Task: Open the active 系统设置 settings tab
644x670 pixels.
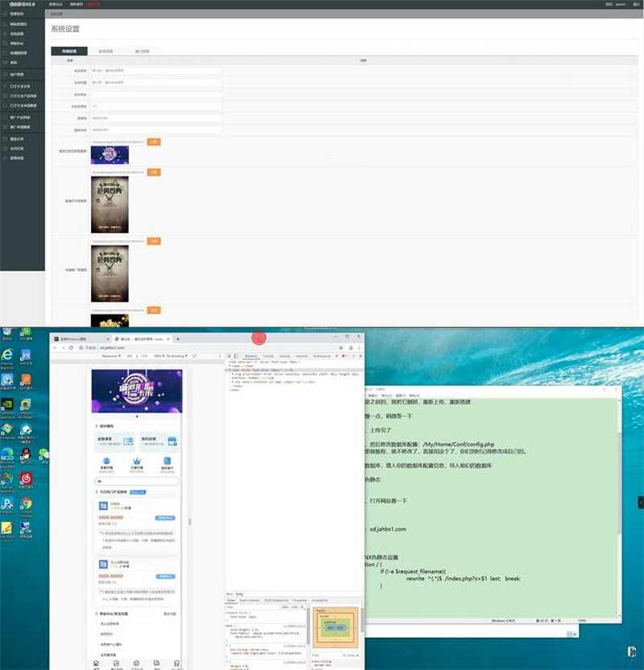Action: (69, 52)
